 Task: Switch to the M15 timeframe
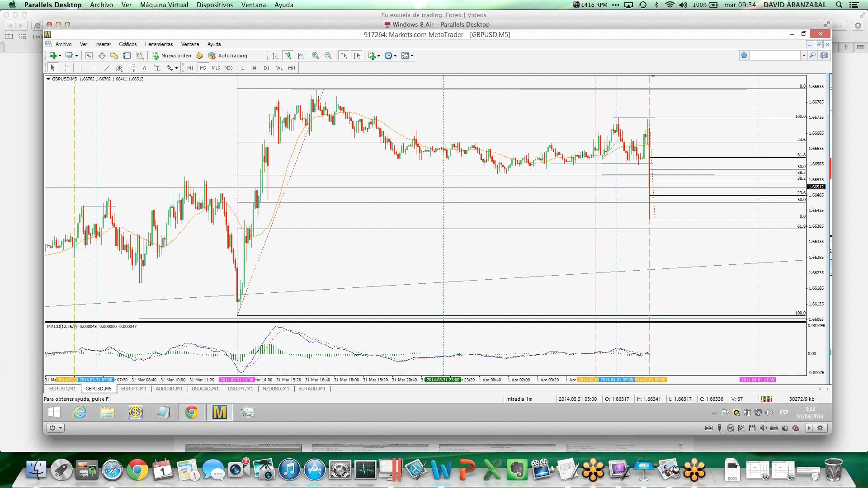[x=216, y=68]
